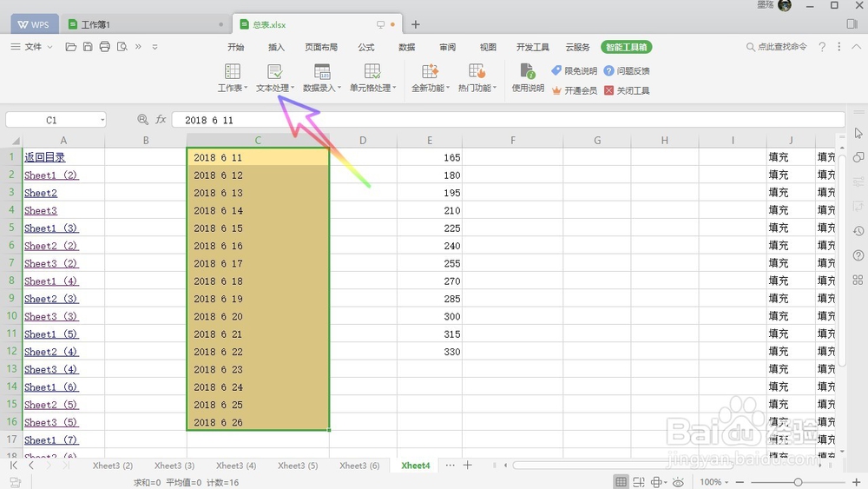Show more sheets with the ellipsis button
868x489 pixels.
pos(450,466)
